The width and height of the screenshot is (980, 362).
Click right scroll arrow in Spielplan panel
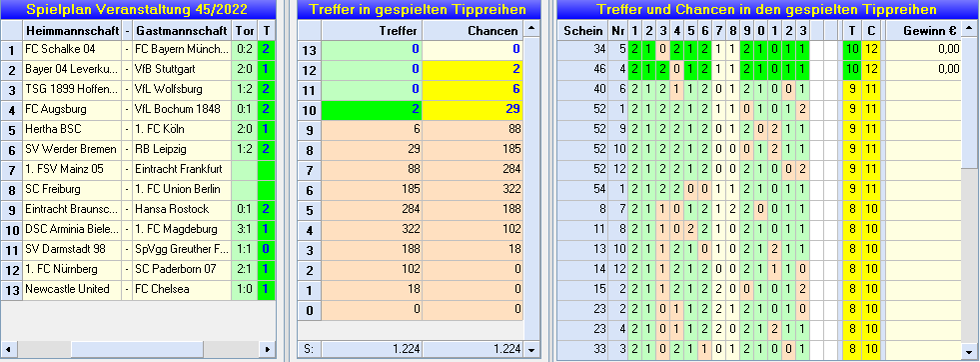pos(268,349)
